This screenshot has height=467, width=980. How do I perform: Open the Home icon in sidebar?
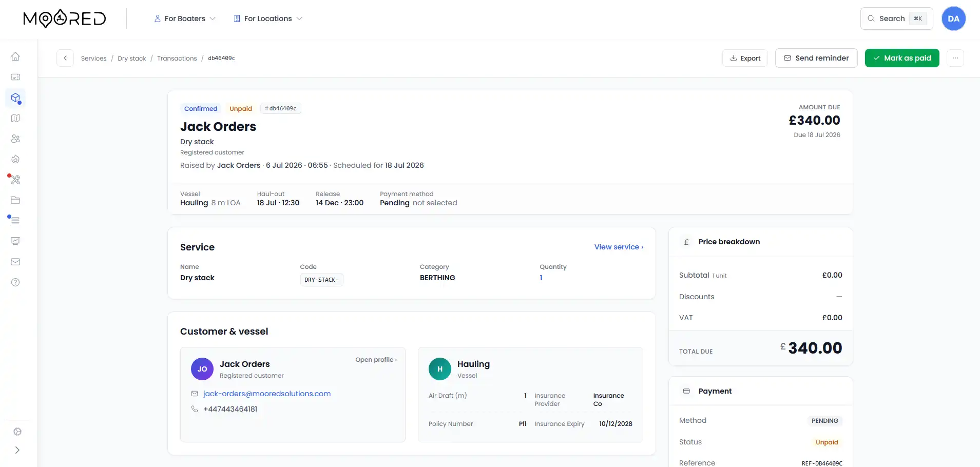15,56
